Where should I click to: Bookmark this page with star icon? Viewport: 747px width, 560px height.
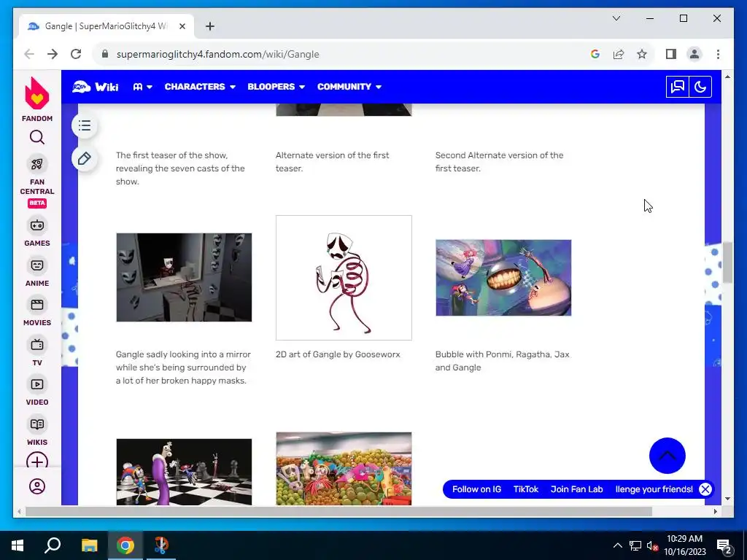[x=642, y=54]
